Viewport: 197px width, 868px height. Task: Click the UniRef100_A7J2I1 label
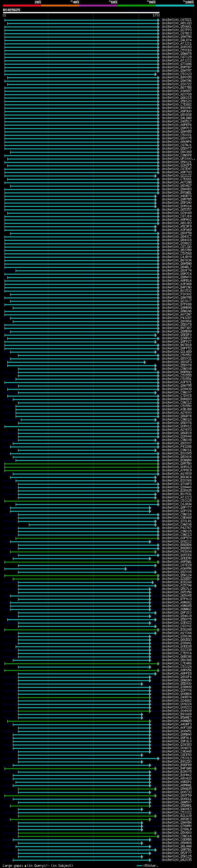click(x=177, y=43)
